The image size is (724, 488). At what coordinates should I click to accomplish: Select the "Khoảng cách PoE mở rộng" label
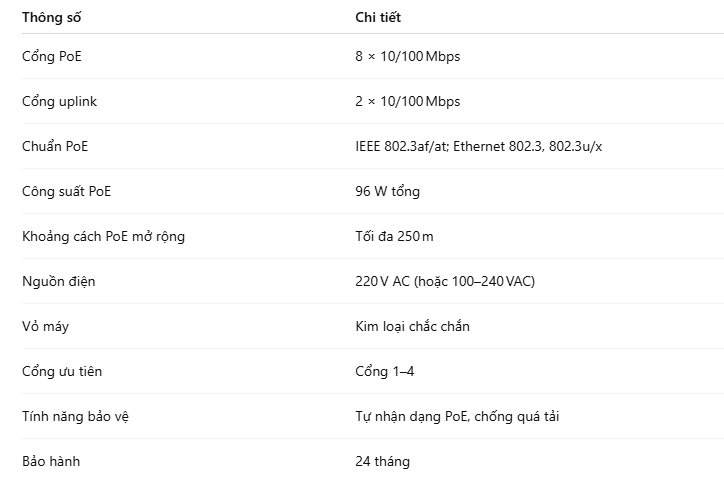tap(103, 236)
